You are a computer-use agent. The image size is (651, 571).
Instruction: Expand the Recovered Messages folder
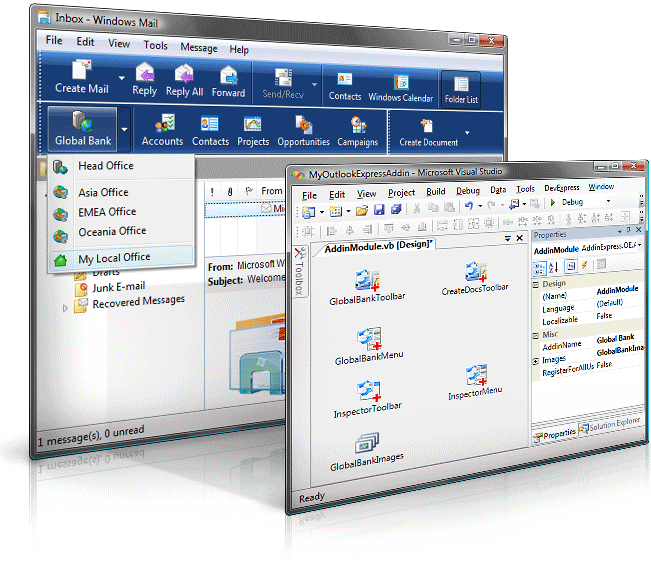pyautogui.click(x=65, y=308)
